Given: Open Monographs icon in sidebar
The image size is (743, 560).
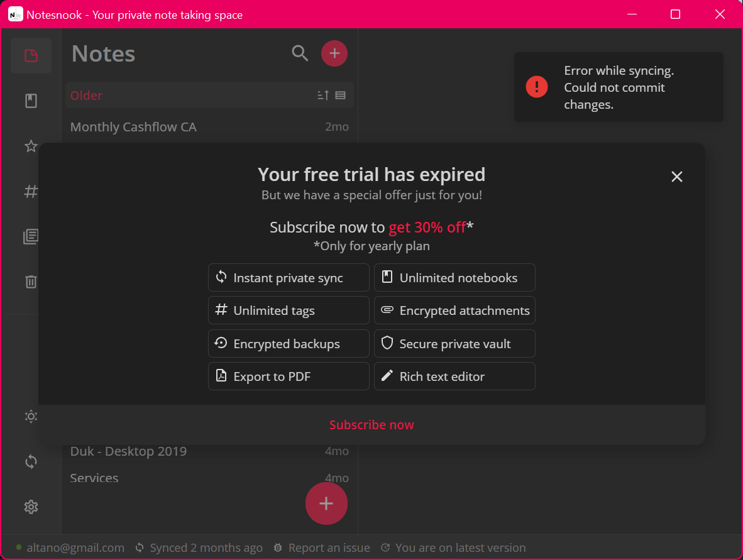Looking at the screenshot, I should pos(31,236).
